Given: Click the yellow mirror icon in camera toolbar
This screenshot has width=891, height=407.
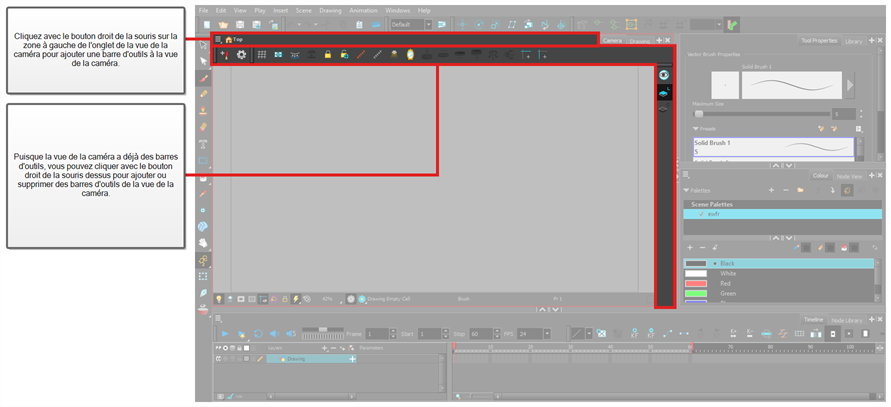Looking at the screenshot, I should 410,55.
